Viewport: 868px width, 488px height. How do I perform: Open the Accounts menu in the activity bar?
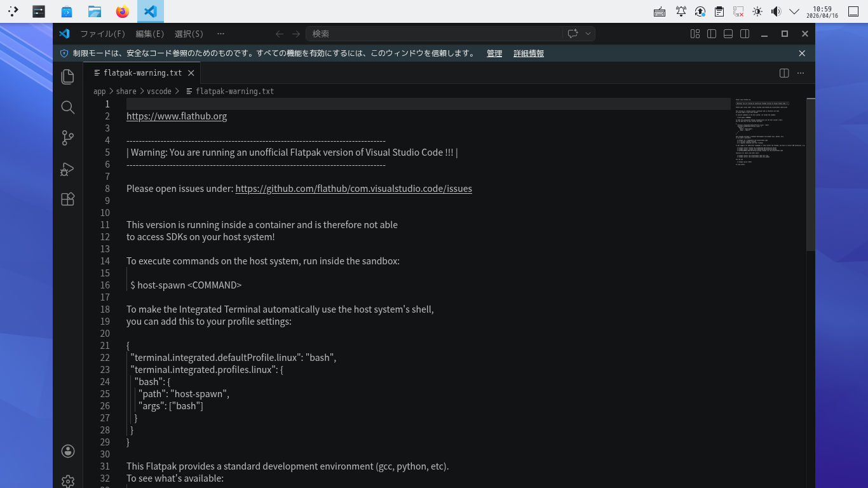[x=68, y=451]
